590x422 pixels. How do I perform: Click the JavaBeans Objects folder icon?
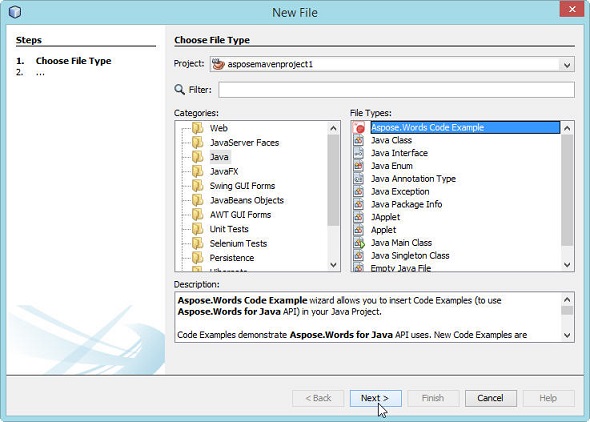[198, 200]
